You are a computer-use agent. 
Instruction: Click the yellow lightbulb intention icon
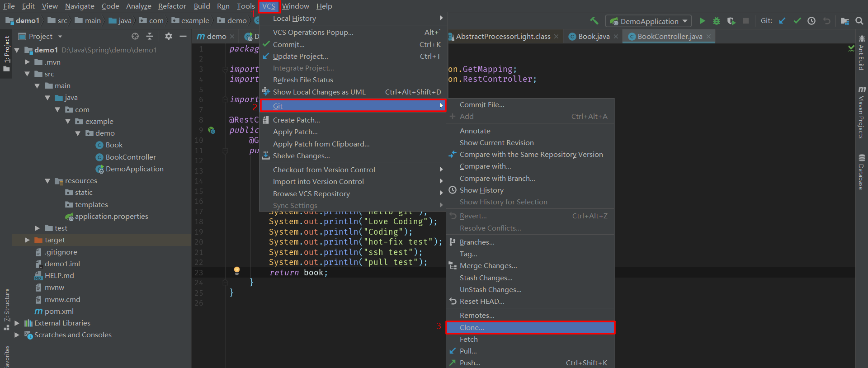[236, 271]
